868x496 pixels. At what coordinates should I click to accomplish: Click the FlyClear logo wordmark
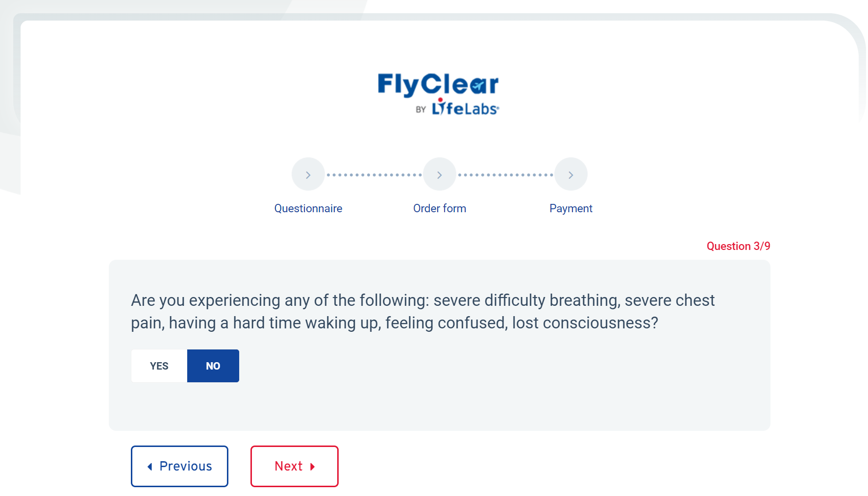[x=438, y=84]
